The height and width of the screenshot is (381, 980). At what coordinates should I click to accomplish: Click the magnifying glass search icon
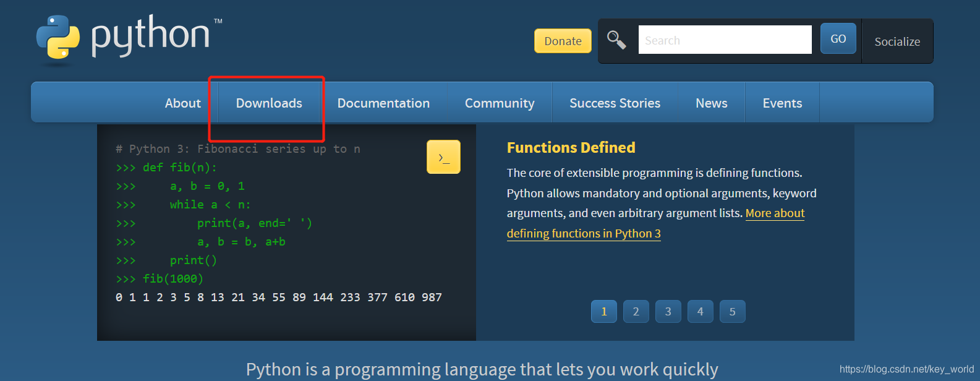pos(616,40)
